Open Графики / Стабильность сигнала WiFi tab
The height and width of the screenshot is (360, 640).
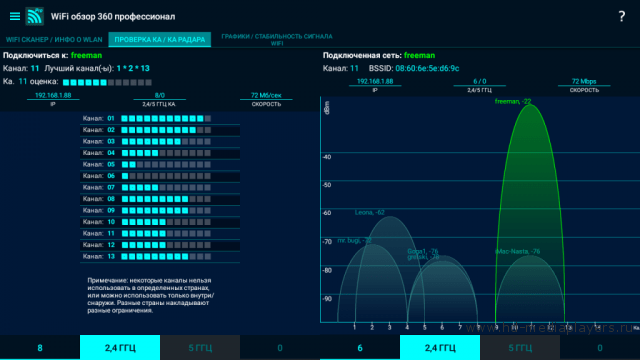(x=277, y=40)
